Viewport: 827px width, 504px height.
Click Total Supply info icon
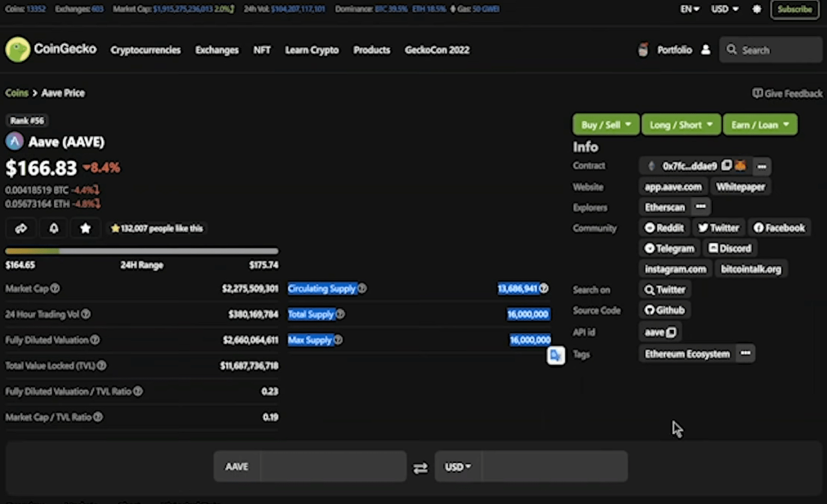(341, 314)
